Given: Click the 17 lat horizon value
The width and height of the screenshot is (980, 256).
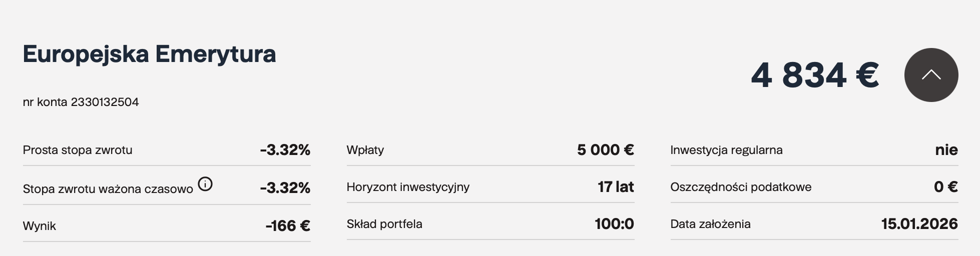Looking at the screenshot, I should point(616,187).
